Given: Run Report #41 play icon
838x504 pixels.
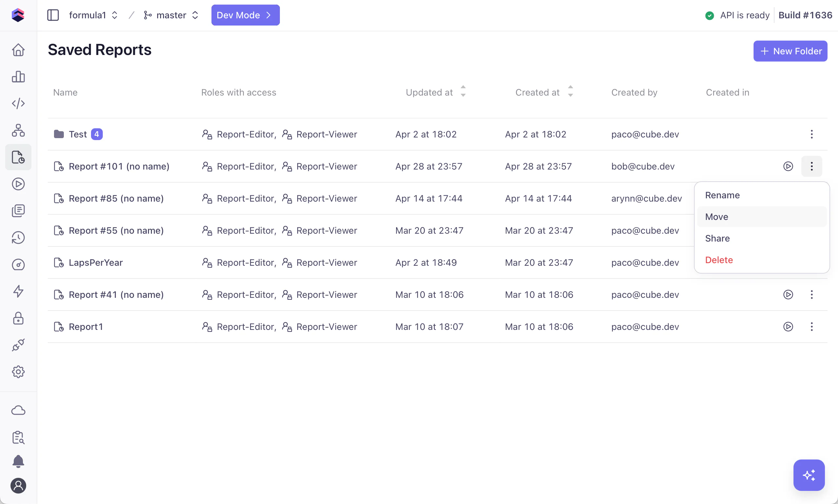Looking at the screenshot, I should tap(788, 295).
